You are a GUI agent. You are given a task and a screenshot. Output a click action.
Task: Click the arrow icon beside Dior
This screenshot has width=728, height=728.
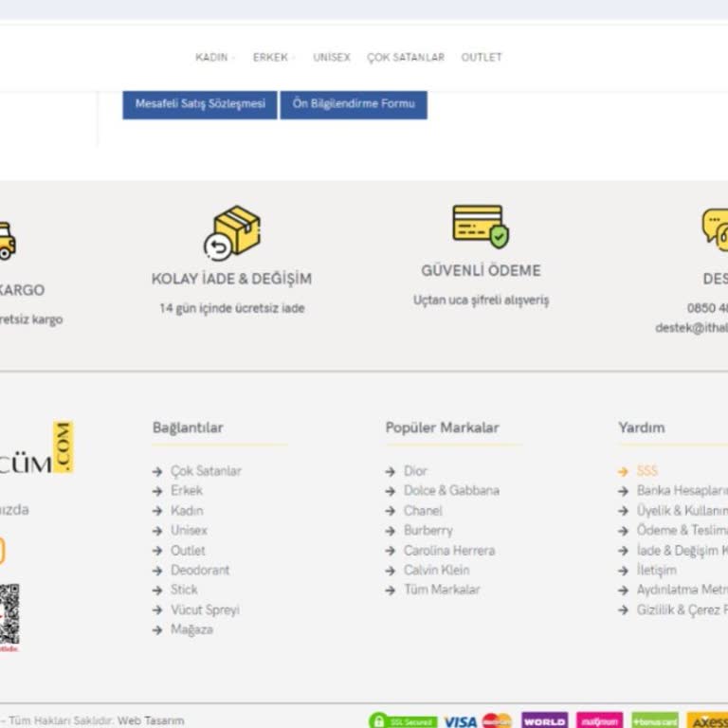pyautogui.click(x=390, y=472)
